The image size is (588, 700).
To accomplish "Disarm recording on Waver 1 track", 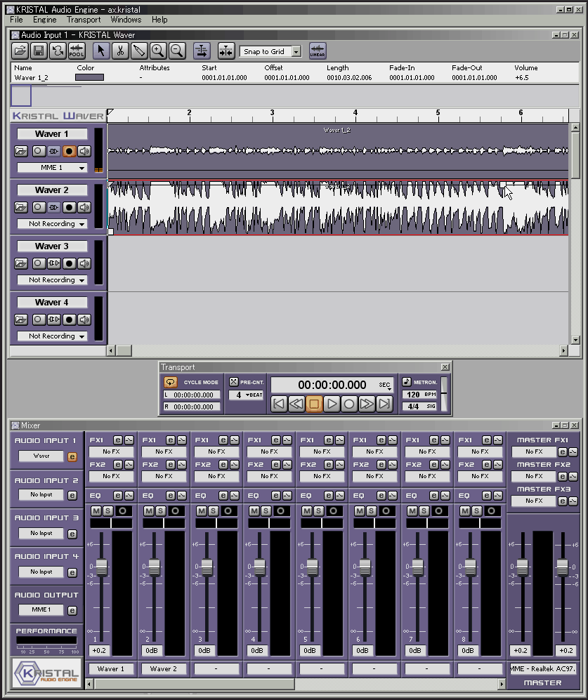I will tap(69, 151).
